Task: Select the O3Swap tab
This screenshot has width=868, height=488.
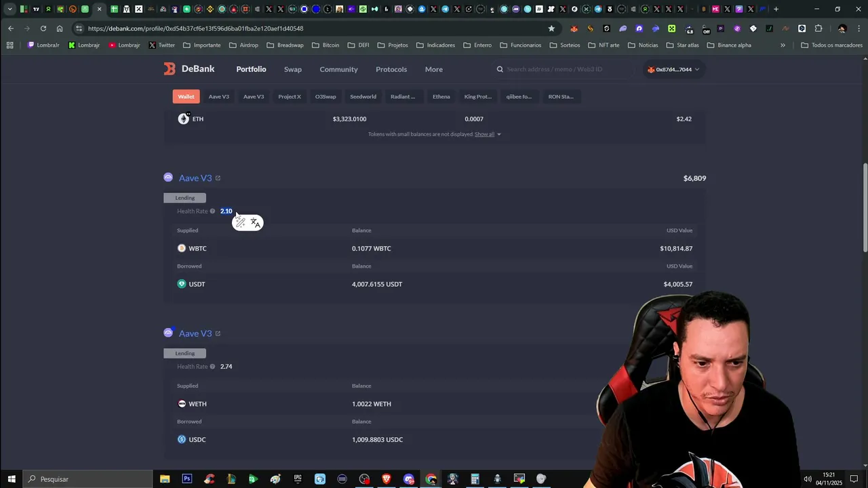Action: point(325,96)
